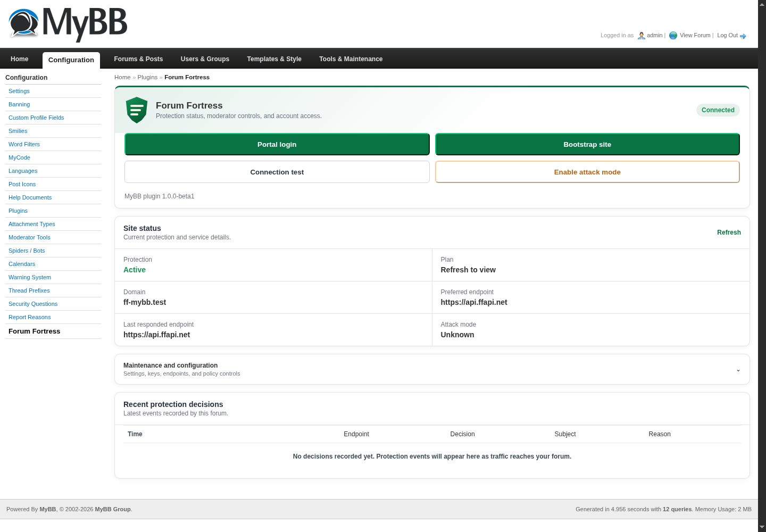Screen dimensions: 766x532
Task: Click the Attack mode Unknown value
Action: pyautogui.click(x=457, y=335)
